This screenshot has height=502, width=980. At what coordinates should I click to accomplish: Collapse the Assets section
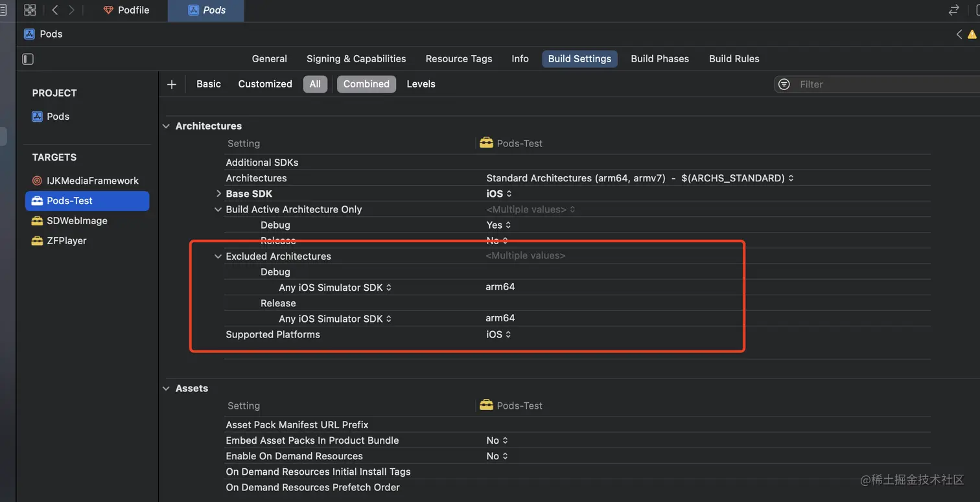tap(167, 389)
